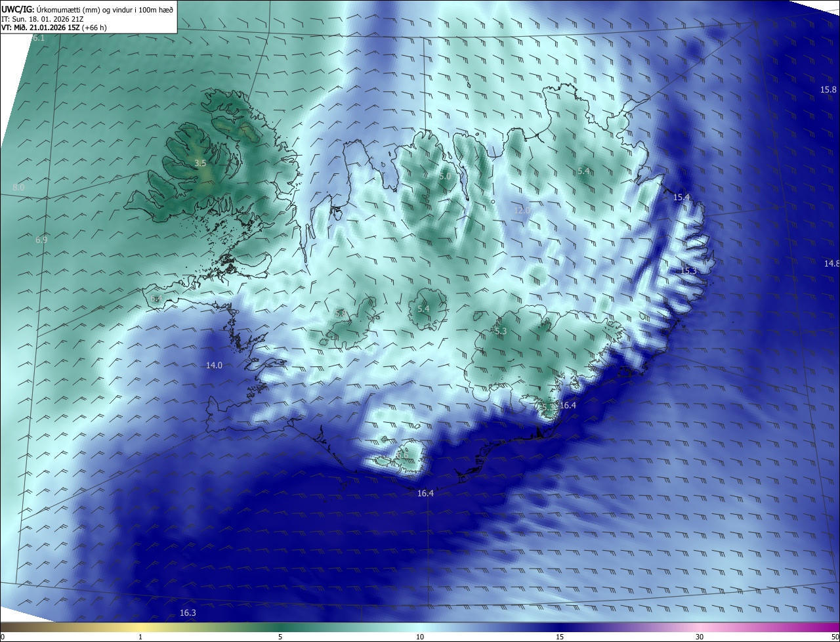Click the legend tick label 30
The height and width of the screenshot is (642, 840).
click(x=700, y=637)
